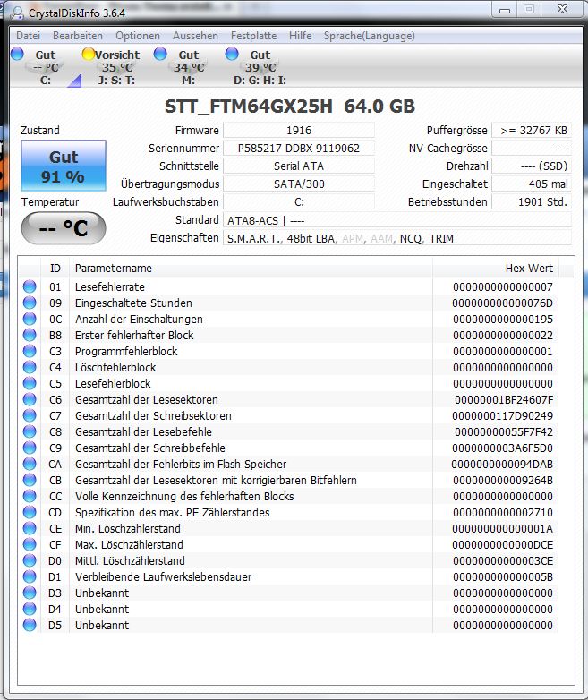Click the Drehzahl ---- (SSD) value
Image resolution: width=588 pixels, height=700 pixels.
(532, 166)
